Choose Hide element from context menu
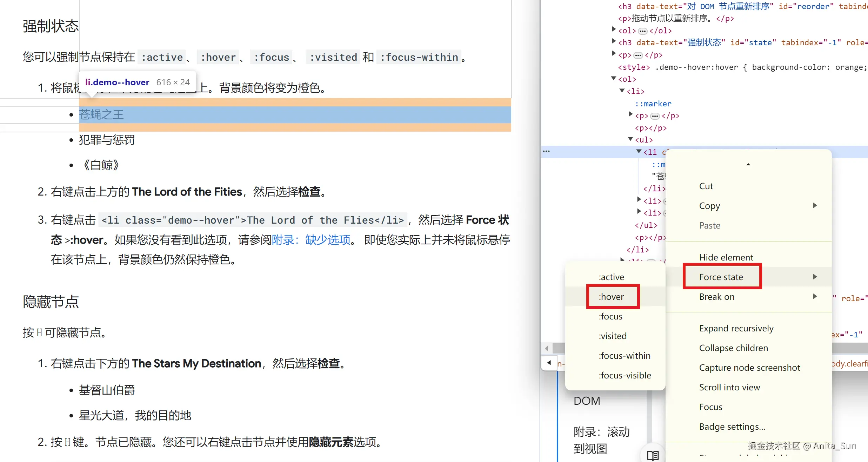868x462 pixels. pyautogui.click(x=726, y=257)
